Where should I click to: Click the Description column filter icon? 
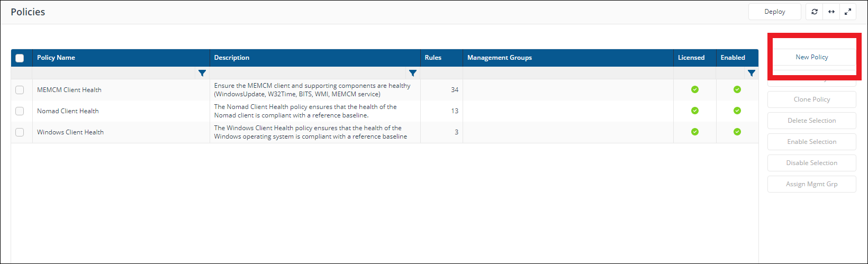413,73
